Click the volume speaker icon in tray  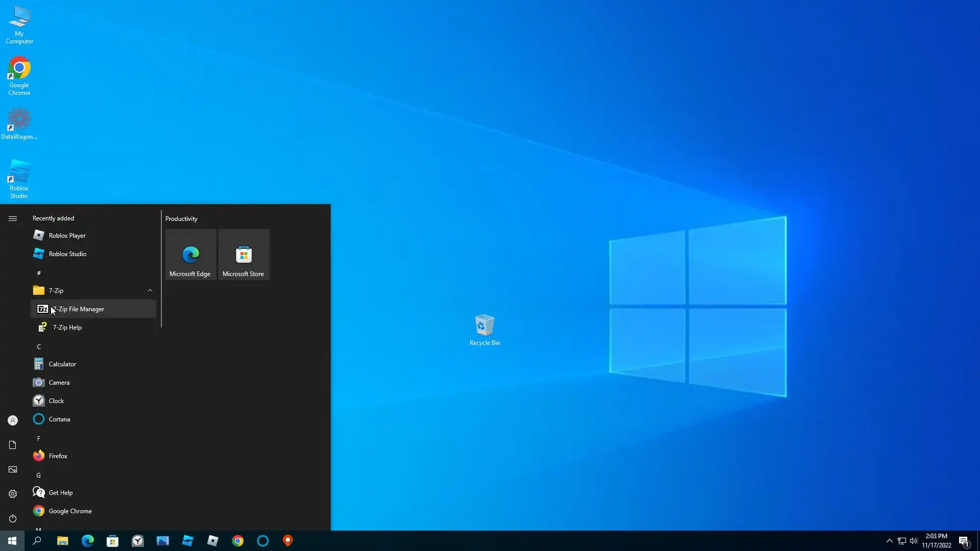coord(914,541)
